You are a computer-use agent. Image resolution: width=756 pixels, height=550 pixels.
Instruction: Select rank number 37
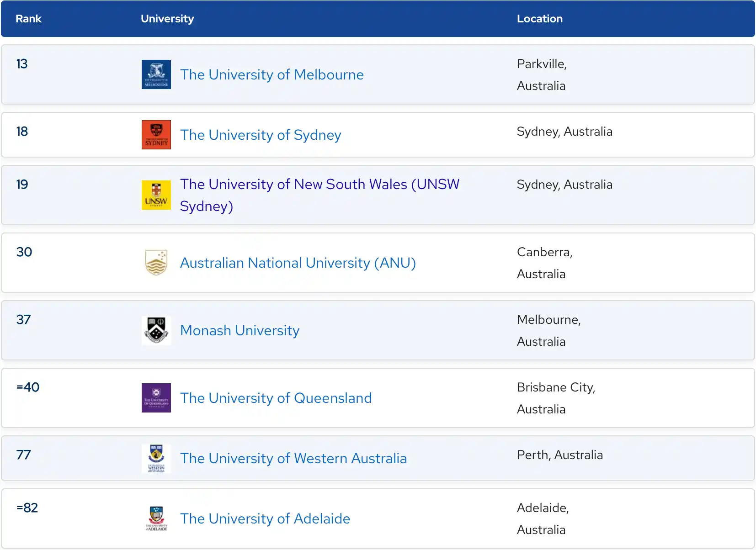[23, 319]
